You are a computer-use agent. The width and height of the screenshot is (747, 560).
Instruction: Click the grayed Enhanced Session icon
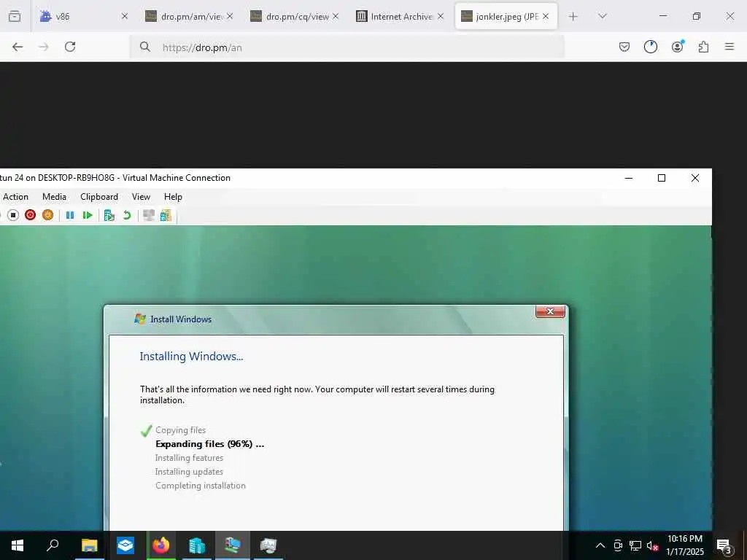pos(149,215)
